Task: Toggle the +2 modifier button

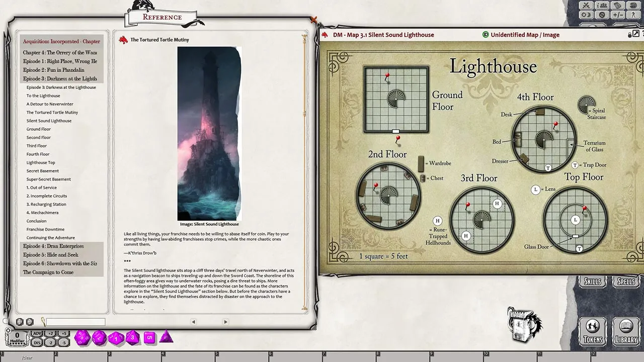Action: point(50,334)
